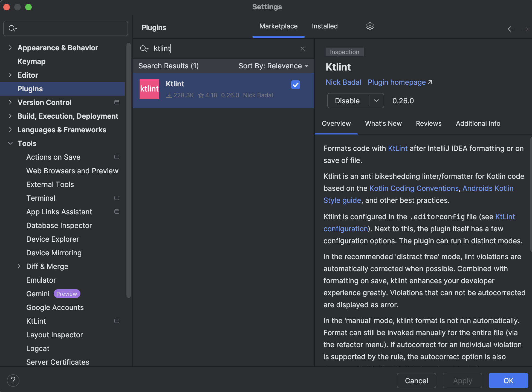Open the Reviews tab

429,124
